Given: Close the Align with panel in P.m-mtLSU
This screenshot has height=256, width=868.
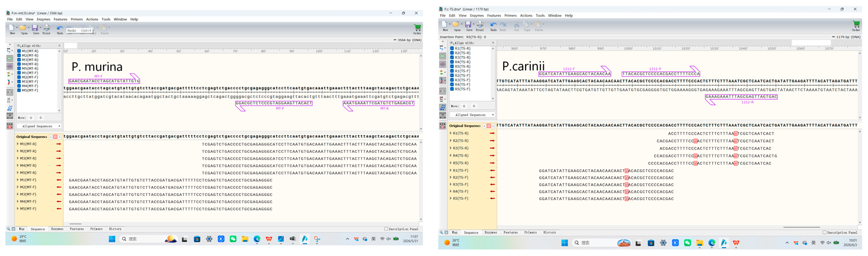Looking at the screenshot, I should 60,45.
